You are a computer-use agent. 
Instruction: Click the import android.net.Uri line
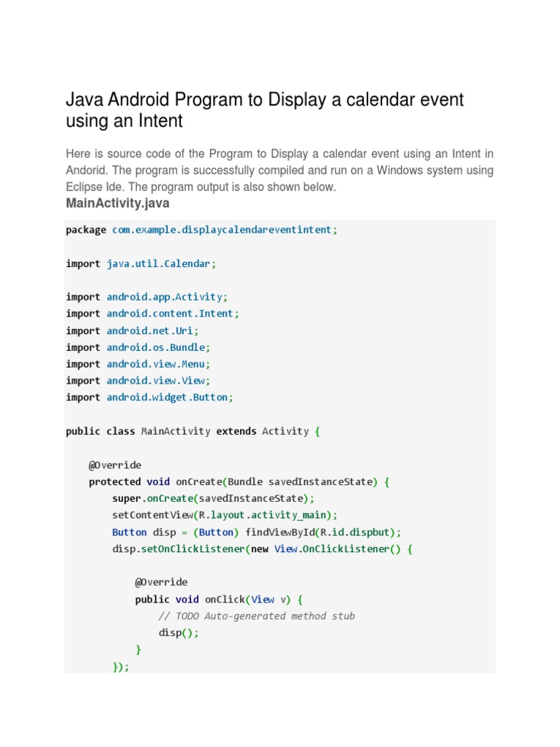tap(132, 330)
